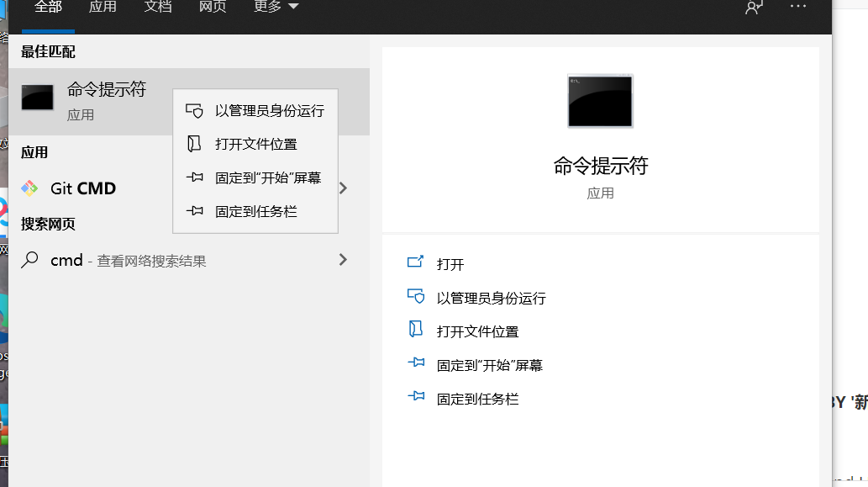Screen dimensions: 868x487
Task: Click the magnifier icon beside cmd search result
Action: pos(29,260)
